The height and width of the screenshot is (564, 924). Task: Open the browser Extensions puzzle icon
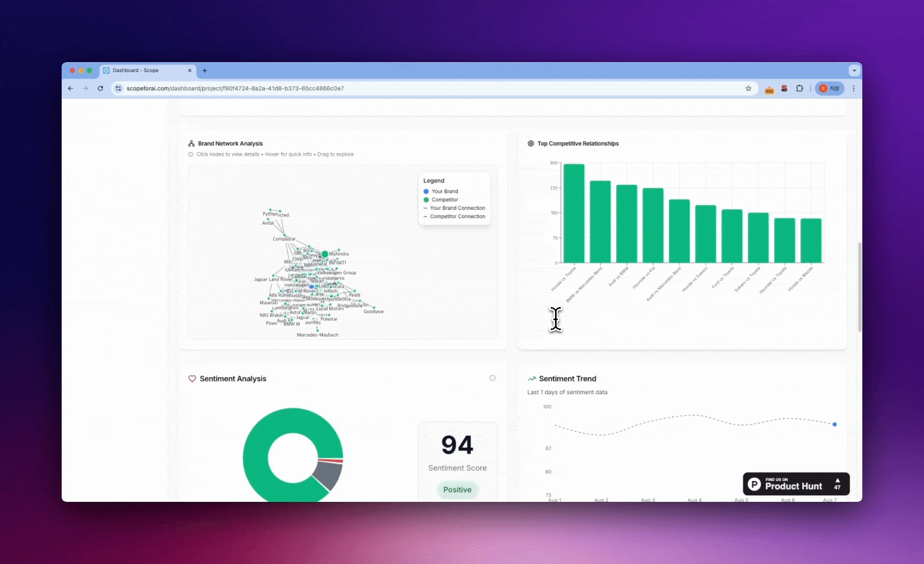(799, 88)
